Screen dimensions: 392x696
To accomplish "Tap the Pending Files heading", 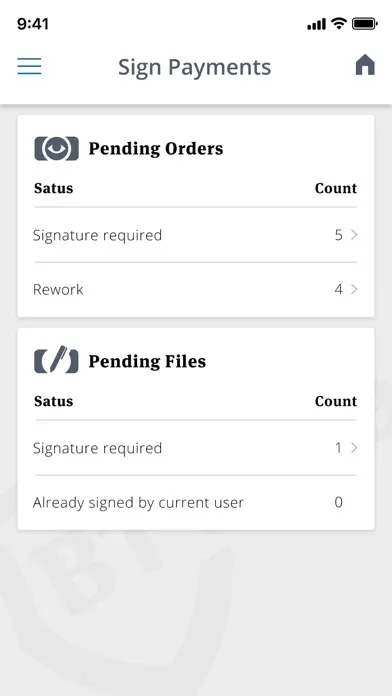I will pyautogui.click(x=147, y=361).
